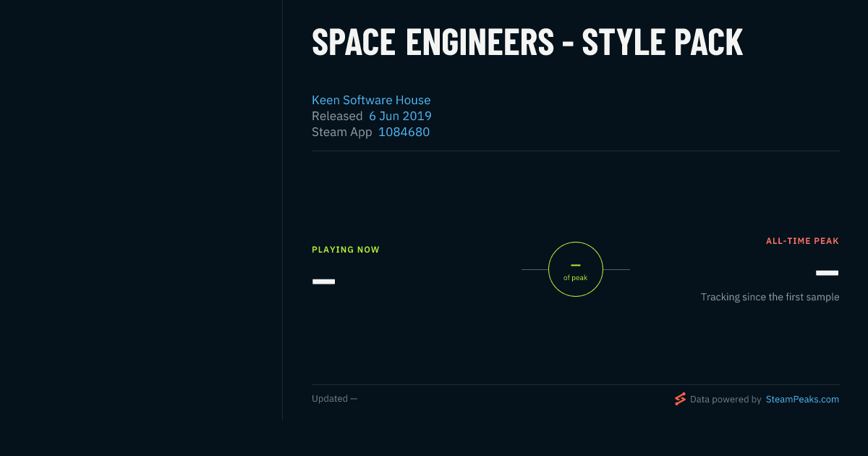Click the Data powered by text
The image size is (868, 456).
tap(726, 400)
